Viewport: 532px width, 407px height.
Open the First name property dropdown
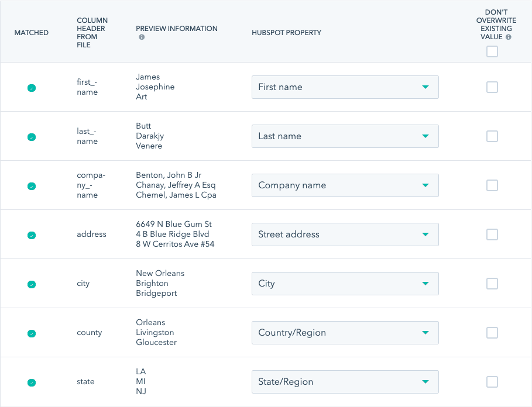345,87
